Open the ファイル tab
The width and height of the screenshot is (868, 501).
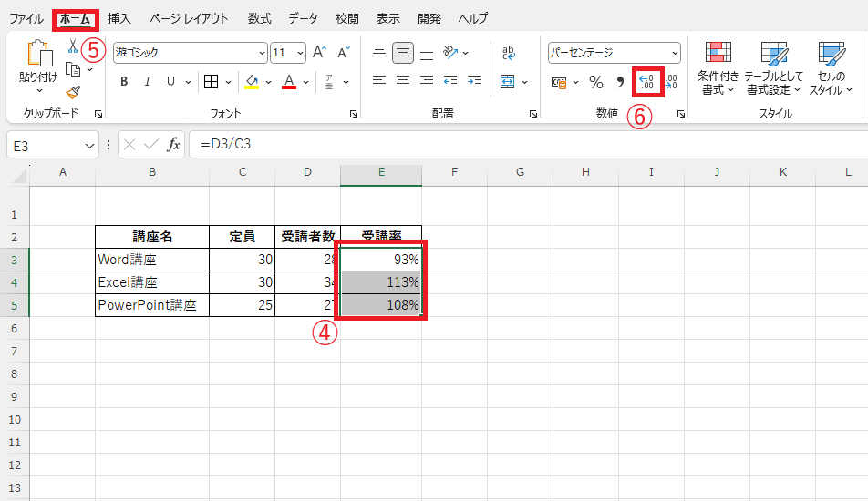tap(26, 19)
